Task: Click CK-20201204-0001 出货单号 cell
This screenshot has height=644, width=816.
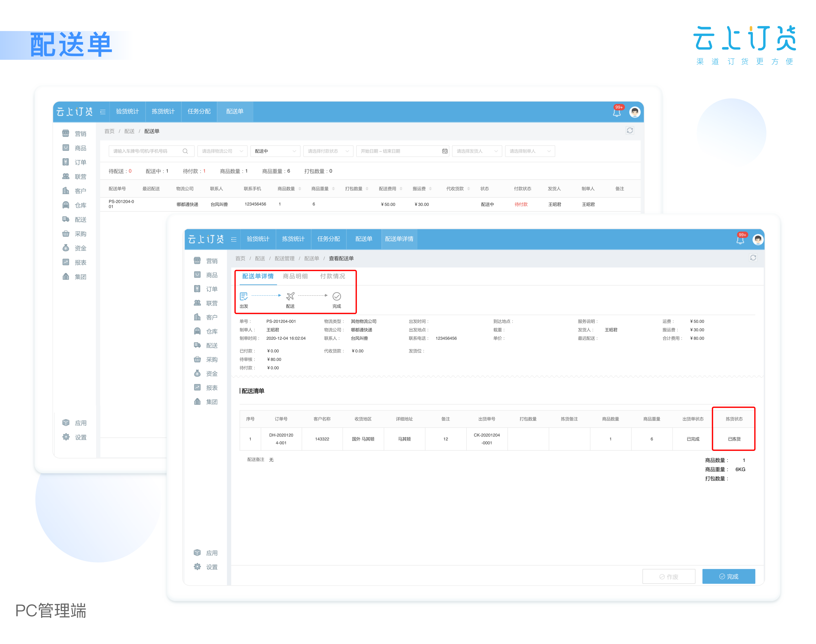Action: tap(487, 439)
